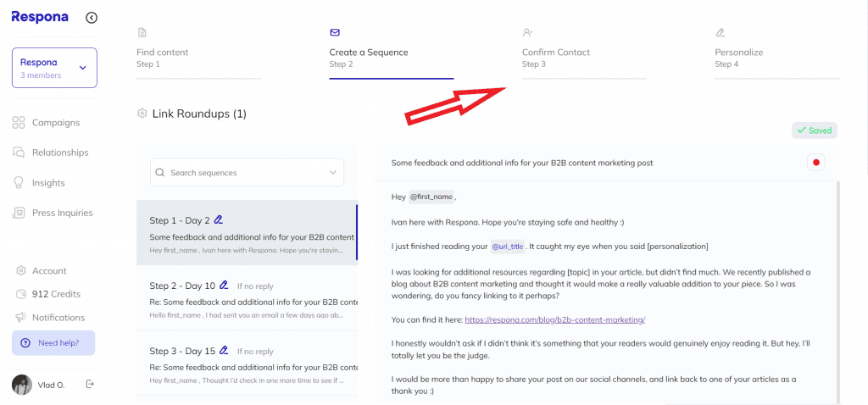Edit Step 3 - Day 15 with pencil icon

(x=224, y=350)
